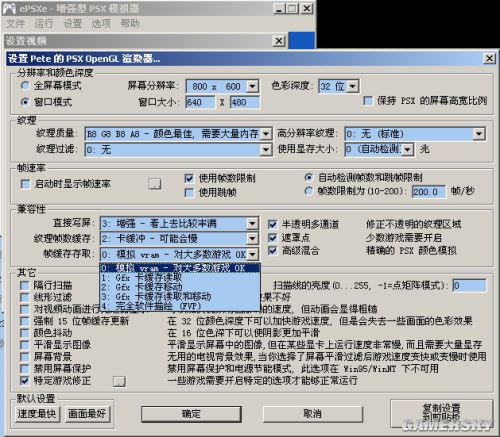Viewport: 500px width, 437px height.
Task: Click the small button next to 启动时显示帧速率
Action: [x=155, y=183]
